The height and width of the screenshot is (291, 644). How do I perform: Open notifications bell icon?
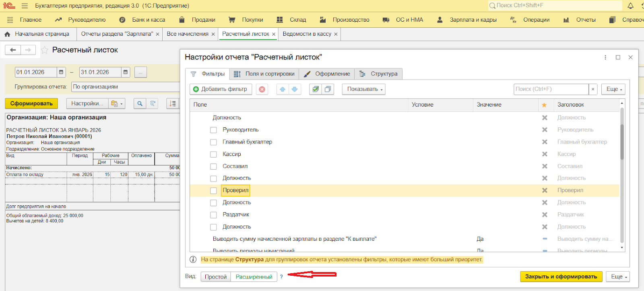(x=630, y=6)
